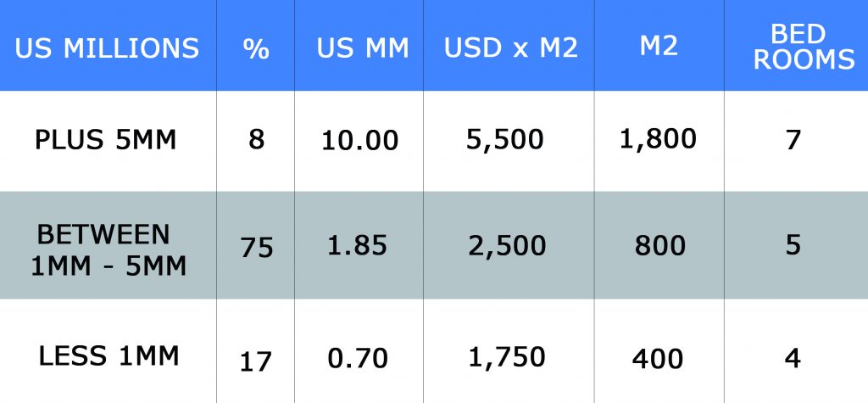Click the US MILLIONS column header
The width and height of the screenshot is (868, 403).
(x=107, y=48)
